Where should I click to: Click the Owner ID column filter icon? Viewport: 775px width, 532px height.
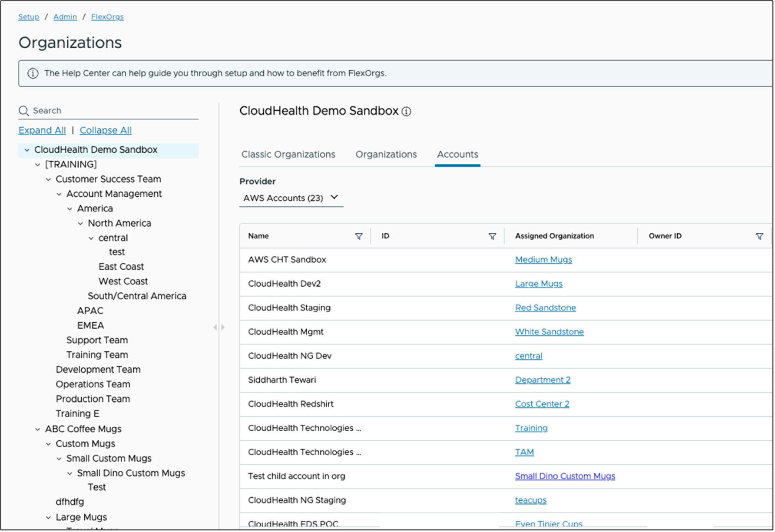759,236
